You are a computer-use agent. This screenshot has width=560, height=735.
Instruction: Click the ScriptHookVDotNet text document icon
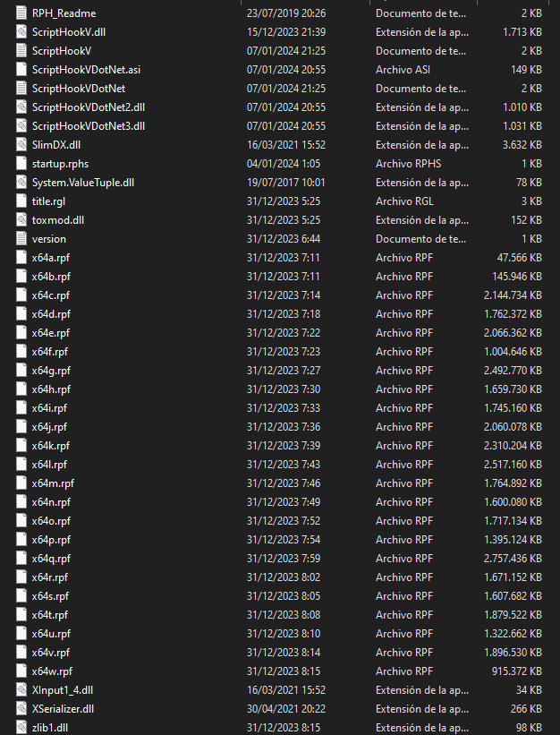(21, 88)
